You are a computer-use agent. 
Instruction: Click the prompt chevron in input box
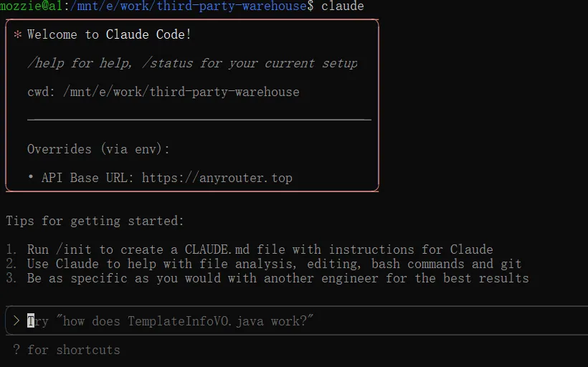(16, 321)
